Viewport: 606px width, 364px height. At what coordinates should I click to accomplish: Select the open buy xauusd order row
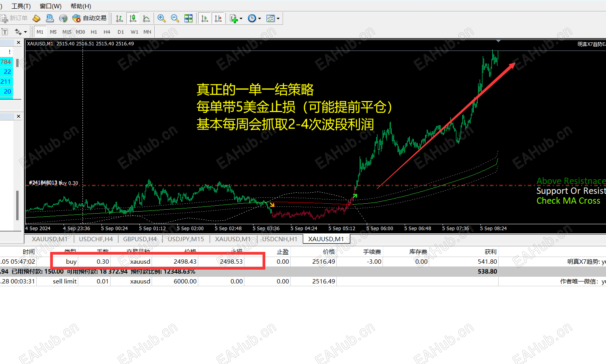tap(303, 261)
